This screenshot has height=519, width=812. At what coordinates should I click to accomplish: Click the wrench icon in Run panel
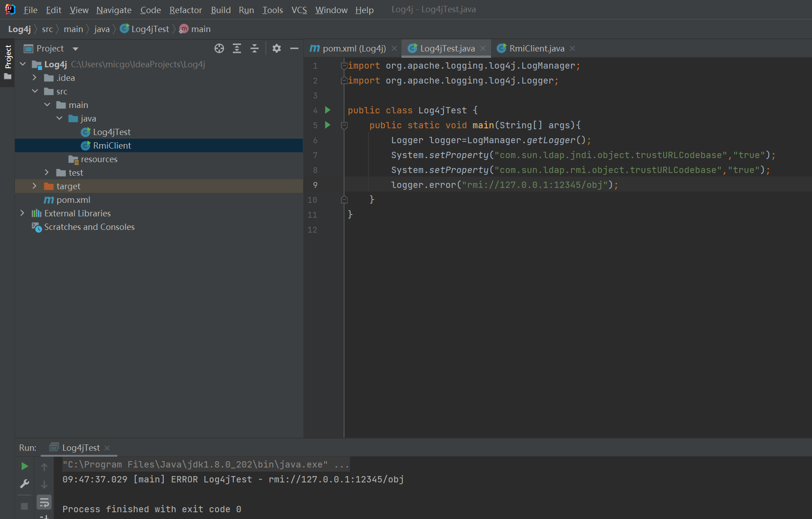[25, 484]
